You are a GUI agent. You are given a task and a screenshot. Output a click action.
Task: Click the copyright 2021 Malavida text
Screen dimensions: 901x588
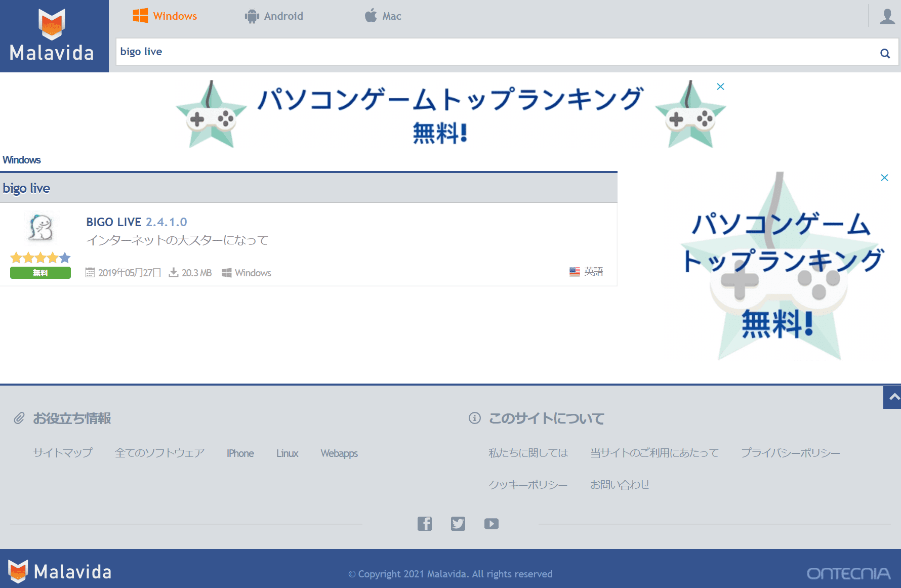click(x=450, y=574)
